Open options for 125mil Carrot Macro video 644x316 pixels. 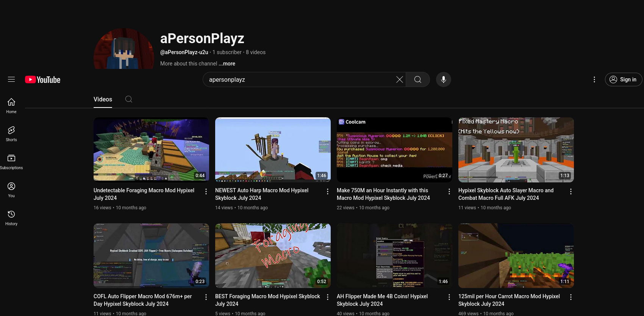tap(571, 297)
